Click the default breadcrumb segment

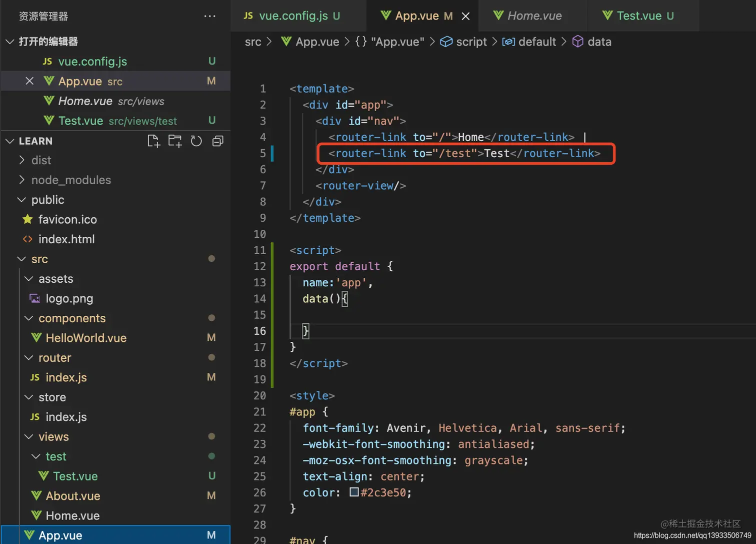click(x=529, y=42)
